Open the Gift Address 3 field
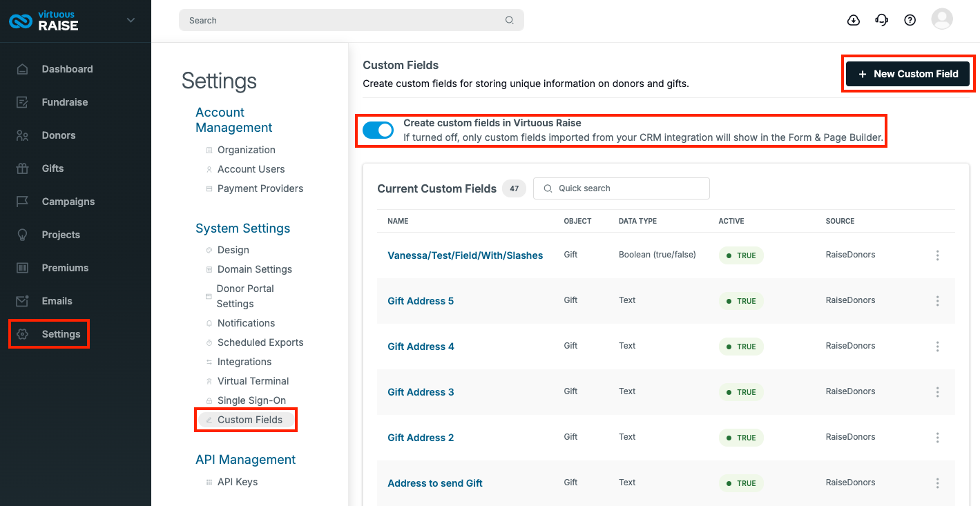980x506 pixels. tap(421, 392)
